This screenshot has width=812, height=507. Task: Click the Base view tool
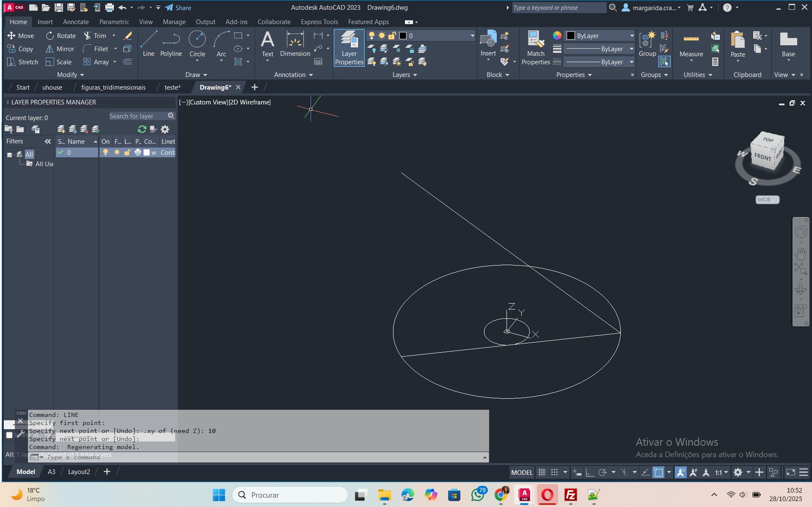pyautogui.click(x=788, y=44)
